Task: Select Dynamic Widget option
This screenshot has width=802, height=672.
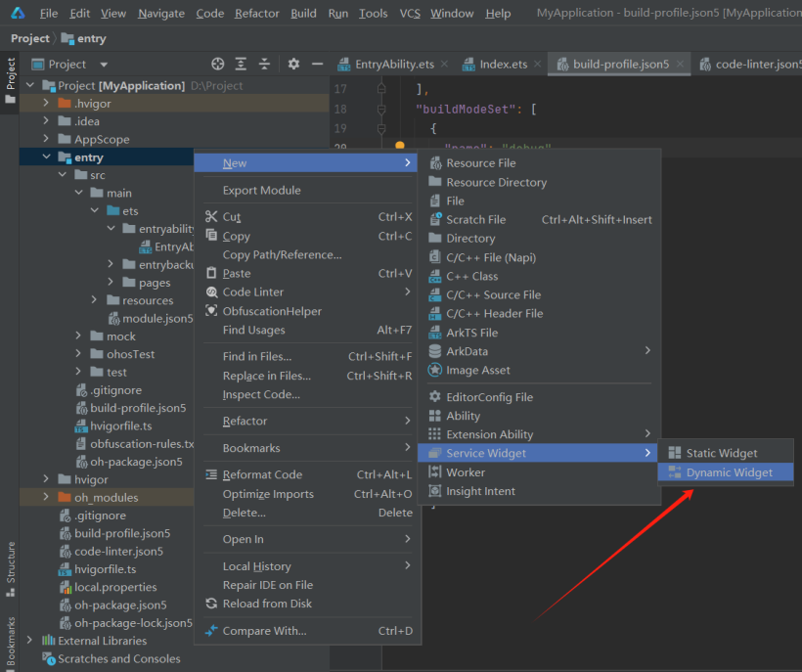Action: point(726,472)
